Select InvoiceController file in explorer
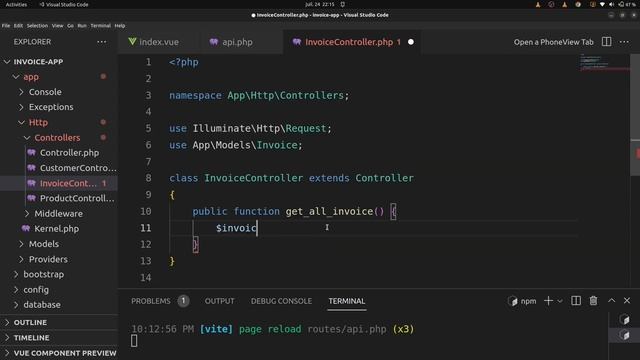Screen dimensions: 640x360 68,183
